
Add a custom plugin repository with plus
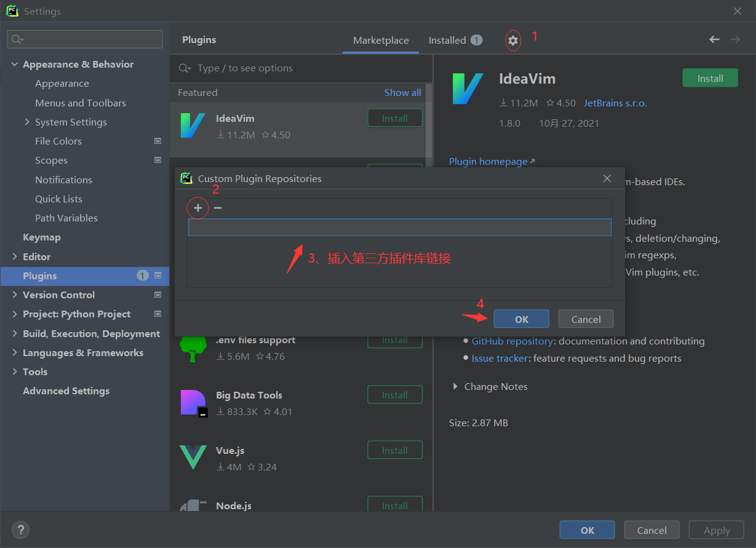click(198, 208)
